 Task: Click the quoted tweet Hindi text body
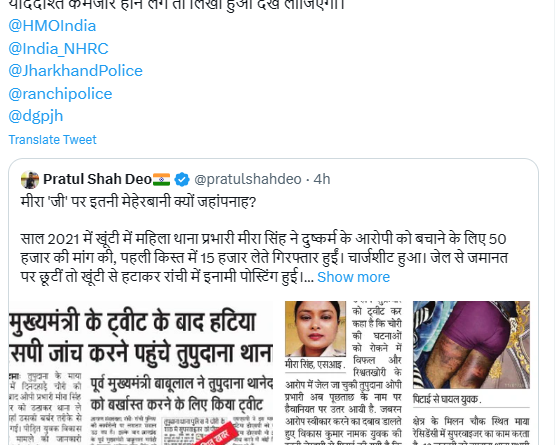[x=264, y=258]
